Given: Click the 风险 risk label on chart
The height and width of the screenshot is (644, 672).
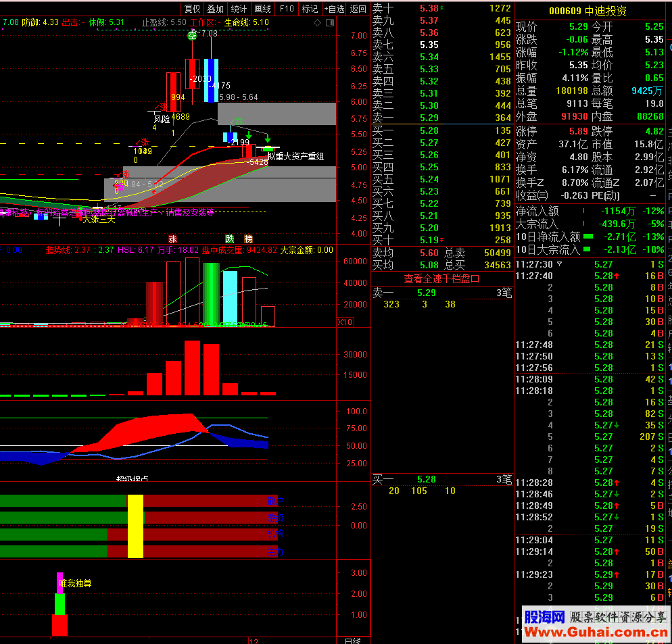Looking at the screenshot, I should pyautogui.click(x=162, y=120).
